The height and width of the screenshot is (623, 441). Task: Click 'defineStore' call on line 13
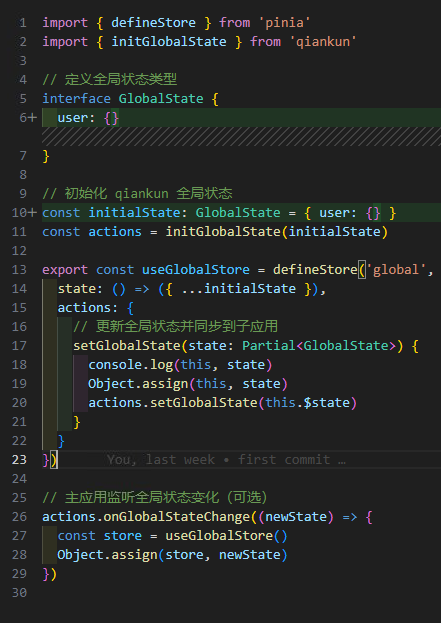coord(315,270)
